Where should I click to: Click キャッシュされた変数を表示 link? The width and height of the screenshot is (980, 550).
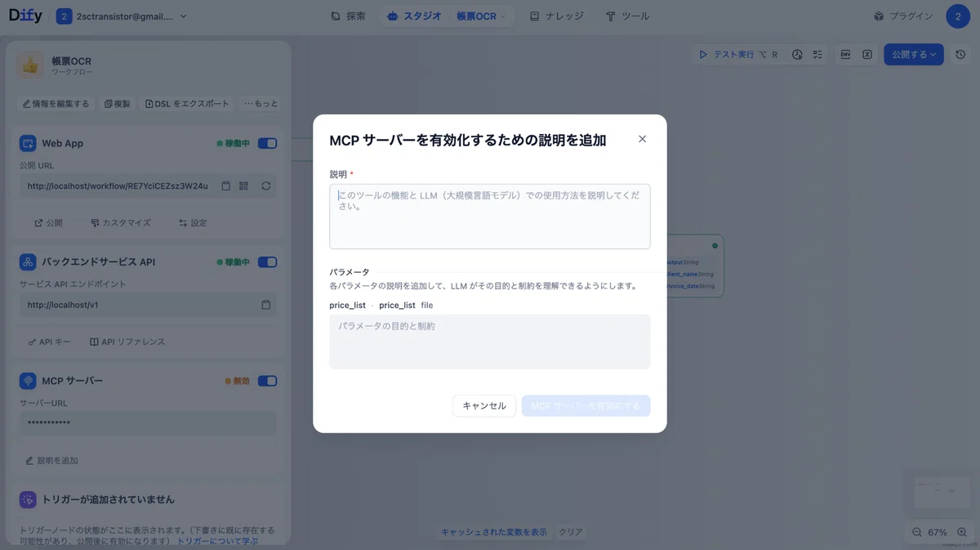pyautogui.click(x=494, y=532)
